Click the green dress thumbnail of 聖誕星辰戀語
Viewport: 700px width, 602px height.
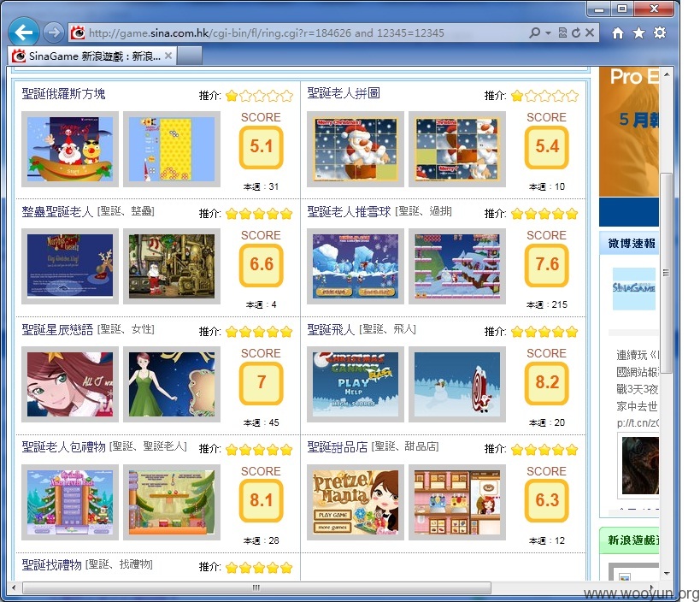[x=172, y=384]
